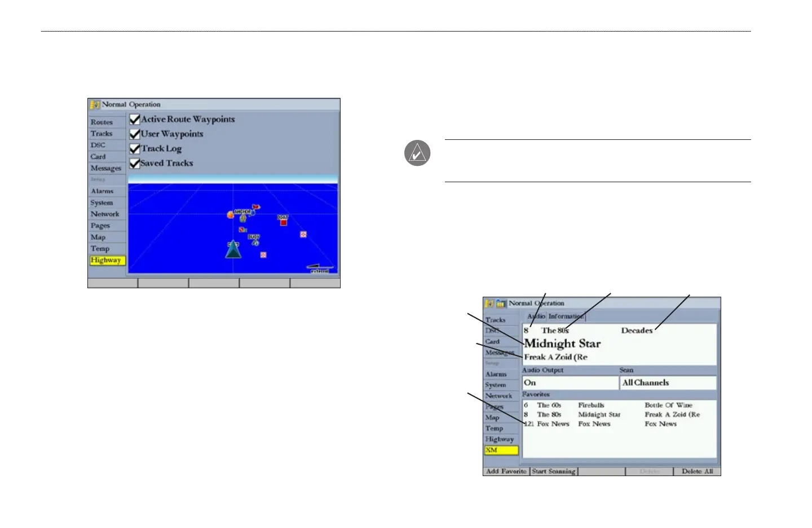Toggle the Active Route Waypoints checkbox
The height and width of the screenshot is (528, 812).
[x=135, y=119]
